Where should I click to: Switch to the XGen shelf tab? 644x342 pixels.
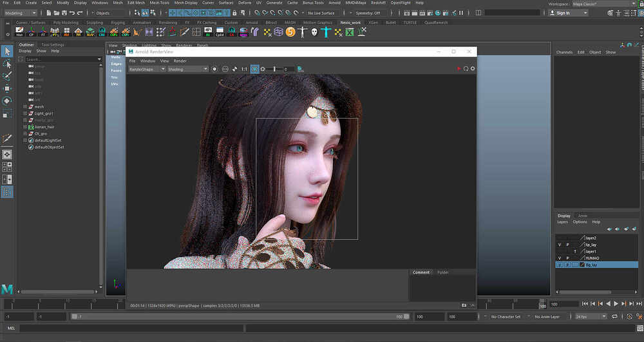click(373, 23)
